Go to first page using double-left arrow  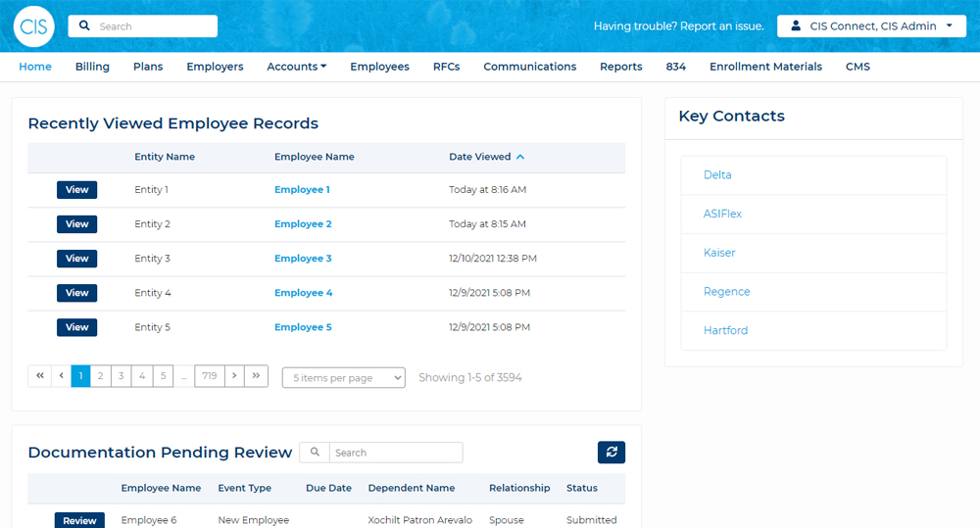[39, 376]
